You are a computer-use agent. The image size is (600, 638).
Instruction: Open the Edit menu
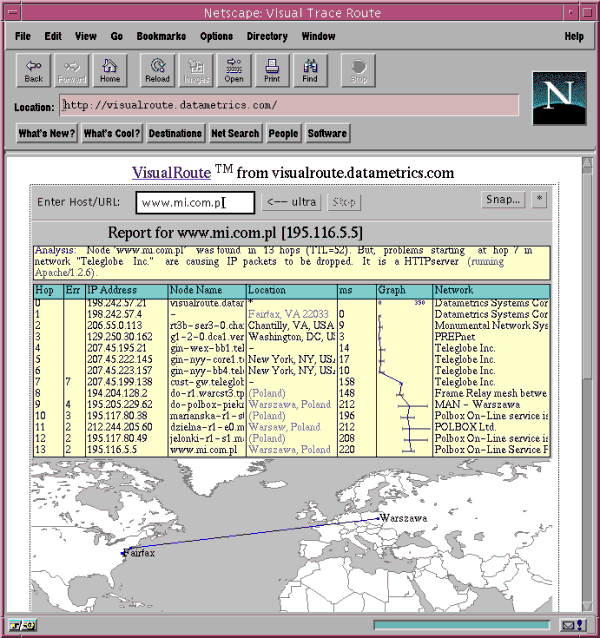point(53,36)
